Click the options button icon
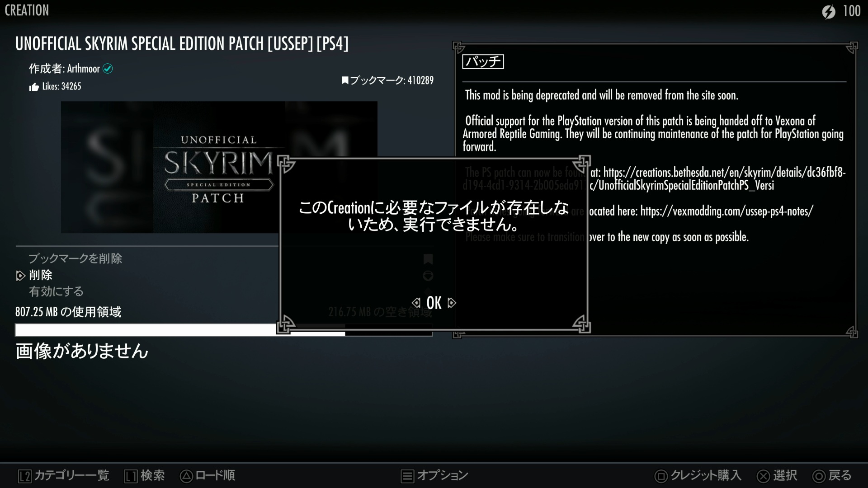Viewport: 868px width, 488px height. (x=407, y=476)
